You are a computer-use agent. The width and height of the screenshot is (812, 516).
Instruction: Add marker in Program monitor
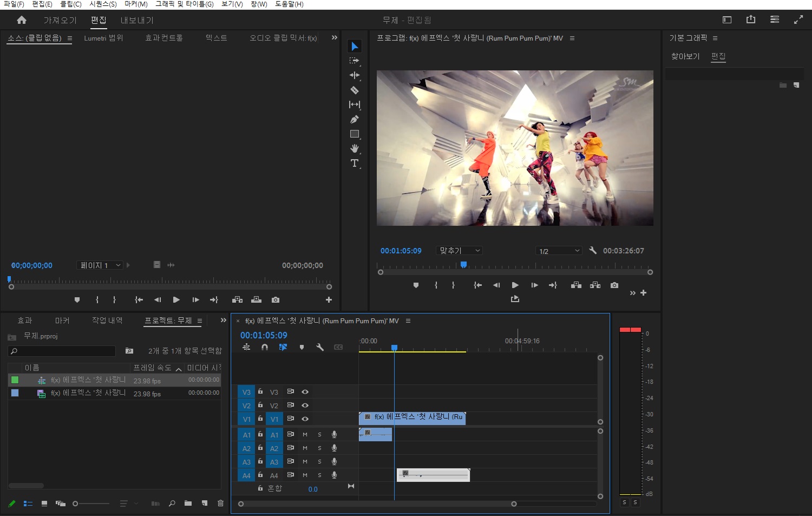[416, 285]
